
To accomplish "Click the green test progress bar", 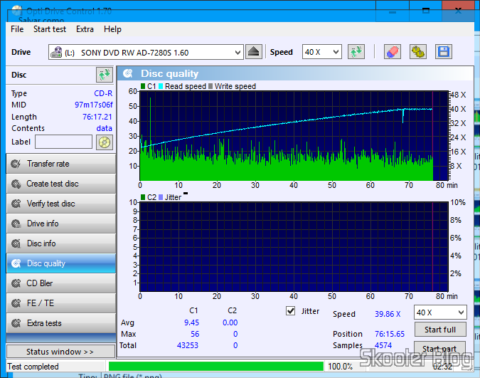I will coord(216,366).
